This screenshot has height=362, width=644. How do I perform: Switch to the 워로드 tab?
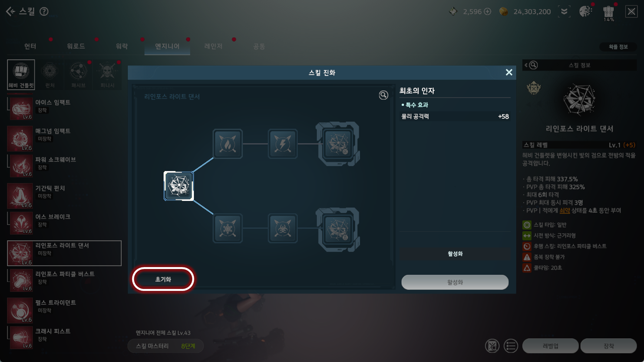76,46
